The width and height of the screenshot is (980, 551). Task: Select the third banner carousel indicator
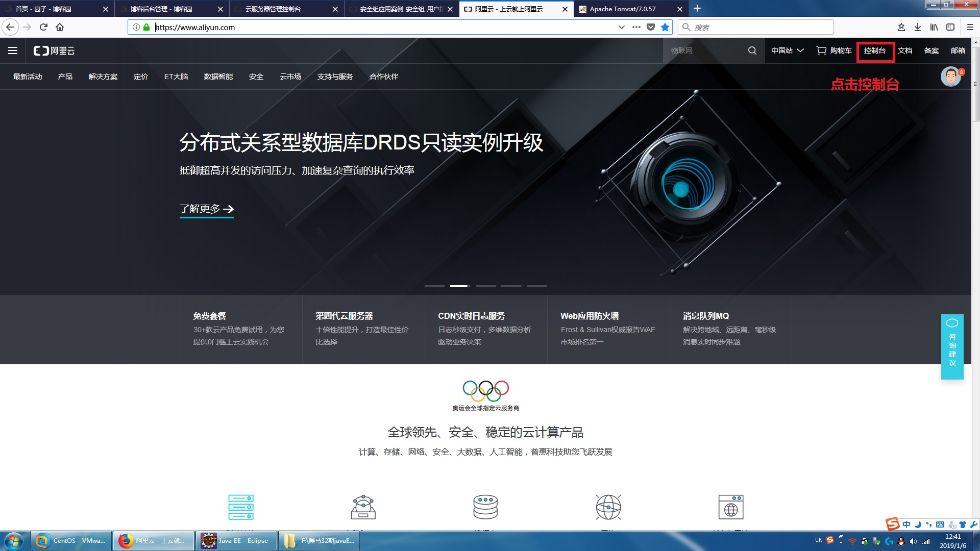pos(486,286)
